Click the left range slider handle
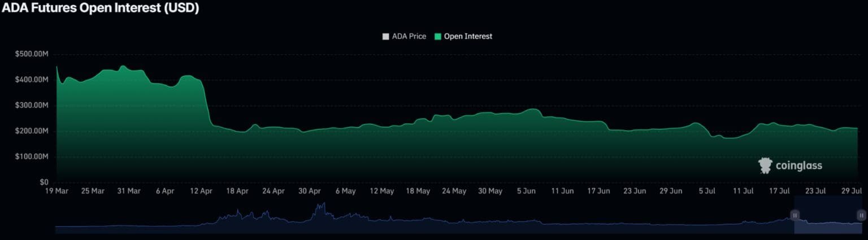The image size is (868, 240). [x=795, y=215]
